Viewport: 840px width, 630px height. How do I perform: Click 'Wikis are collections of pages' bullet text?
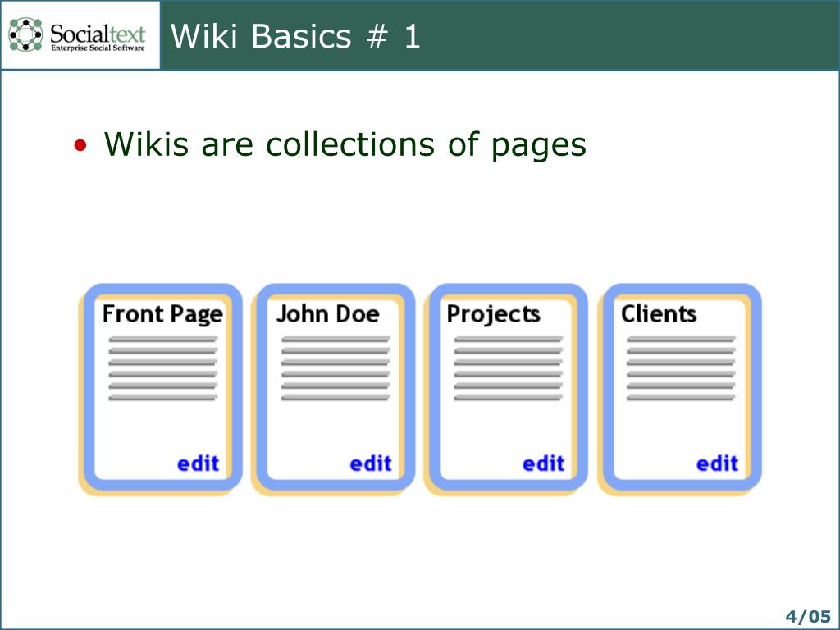click(345, 144)
